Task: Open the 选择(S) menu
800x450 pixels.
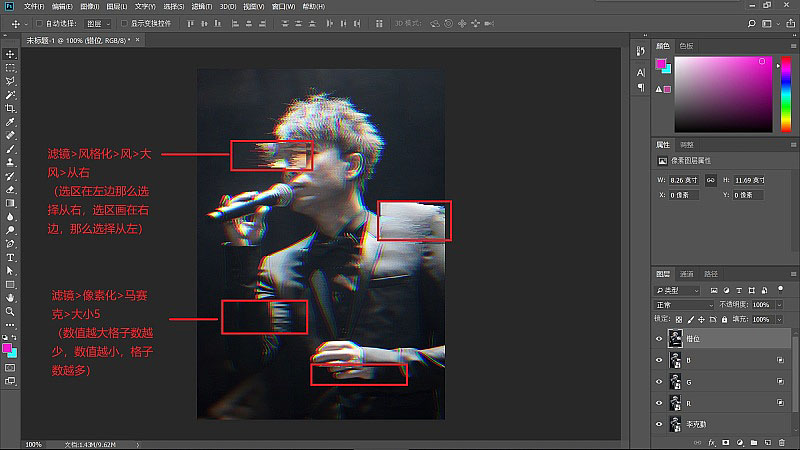Action: (173, 7)
